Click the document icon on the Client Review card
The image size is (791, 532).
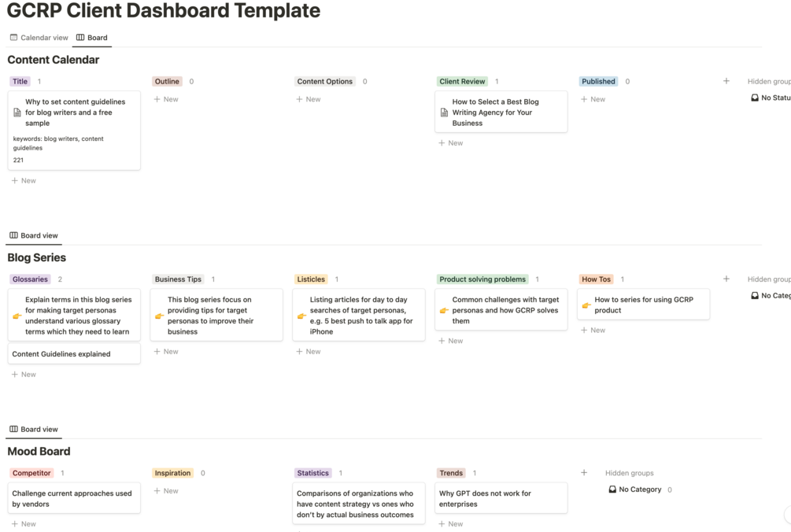pyautogui.click(x=444, y=113)
